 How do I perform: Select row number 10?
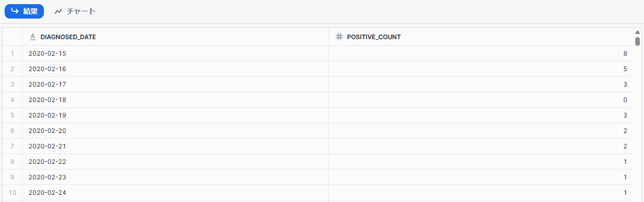pyautogui.click(x=12, y=193)
